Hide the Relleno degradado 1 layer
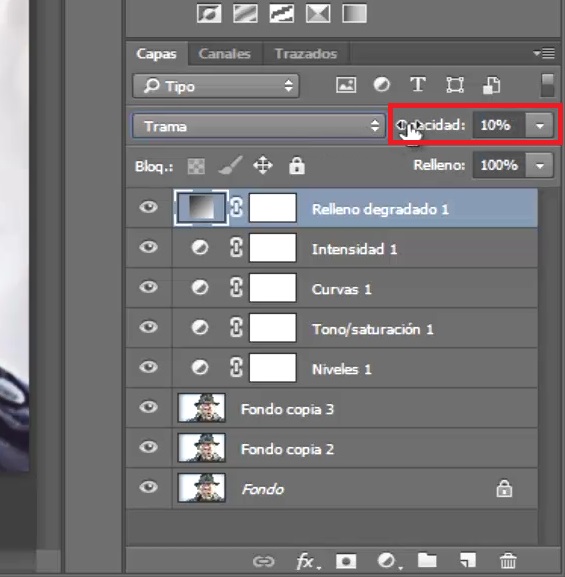 (148, 207)
